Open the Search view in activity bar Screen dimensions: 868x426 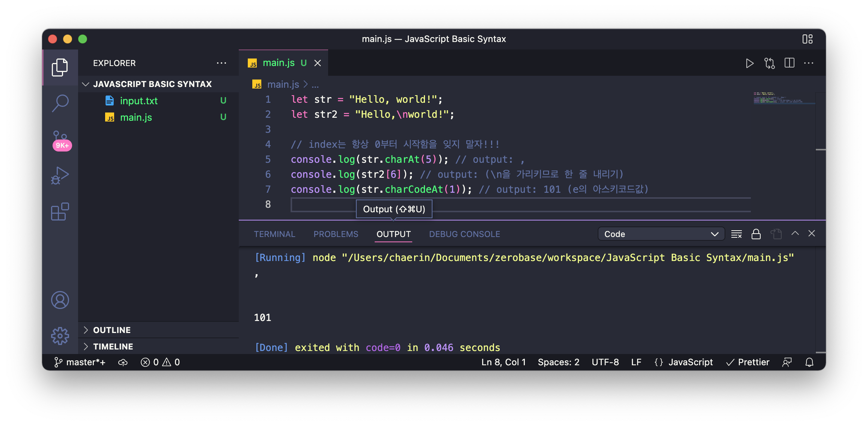point(60,103)
